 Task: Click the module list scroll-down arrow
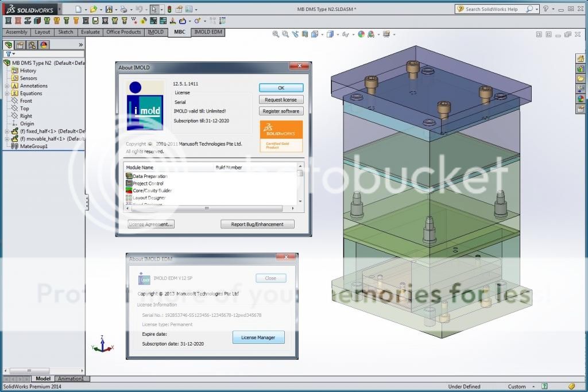click(300, 201)
